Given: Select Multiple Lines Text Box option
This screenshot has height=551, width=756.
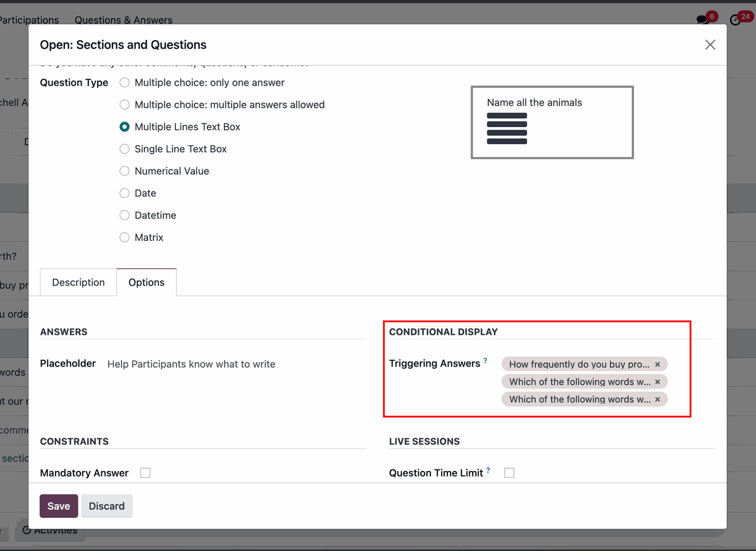Looking at the screenshot, I should pyautogui.click(x=124, y=127).
